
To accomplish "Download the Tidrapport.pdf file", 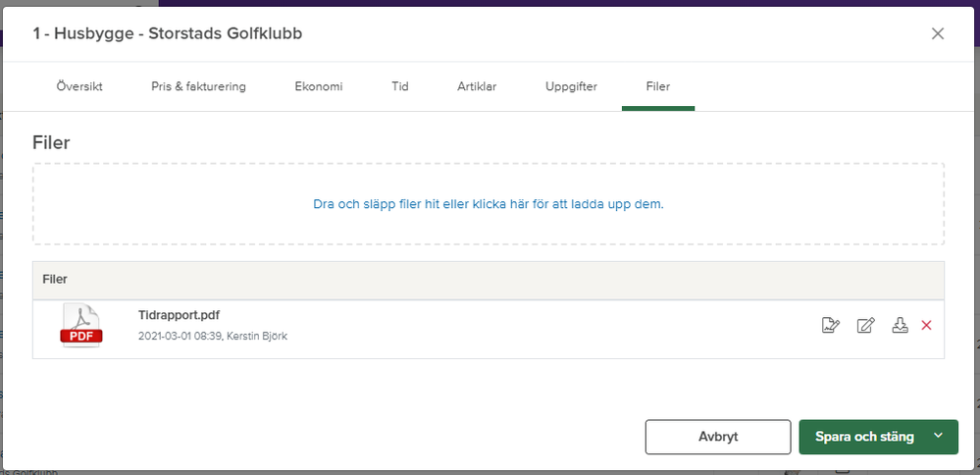I will [x=900, y=326].
